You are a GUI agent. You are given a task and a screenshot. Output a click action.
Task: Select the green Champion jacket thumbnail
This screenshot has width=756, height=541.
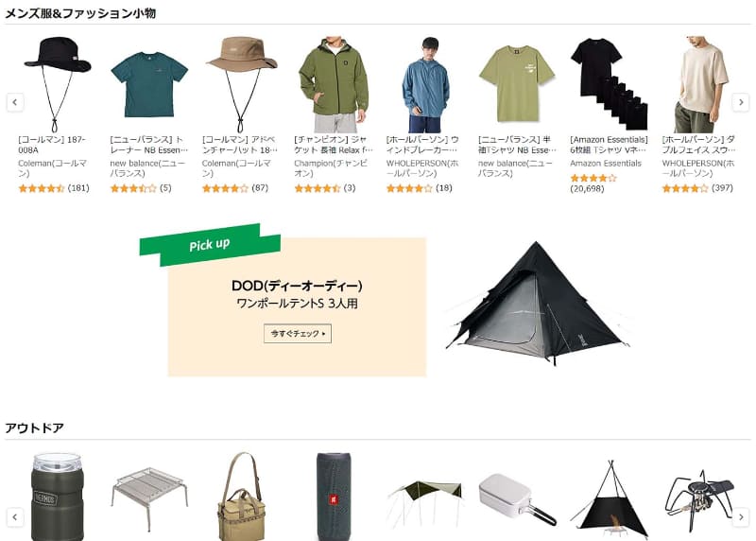[334, 84]
